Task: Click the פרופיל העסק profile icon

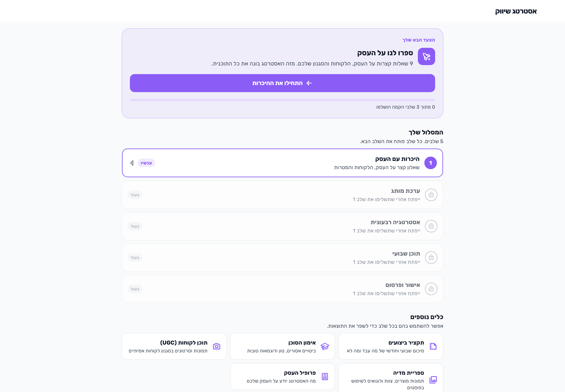Action: (325, 377)
